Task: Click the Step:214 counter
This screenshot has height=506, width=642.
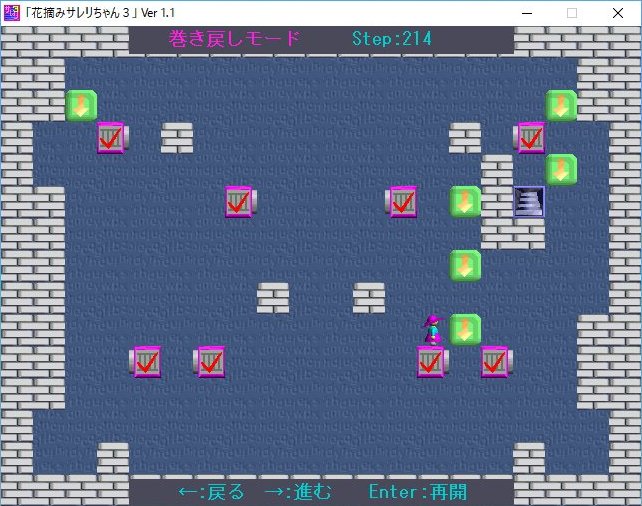Action: click(392, 39)
